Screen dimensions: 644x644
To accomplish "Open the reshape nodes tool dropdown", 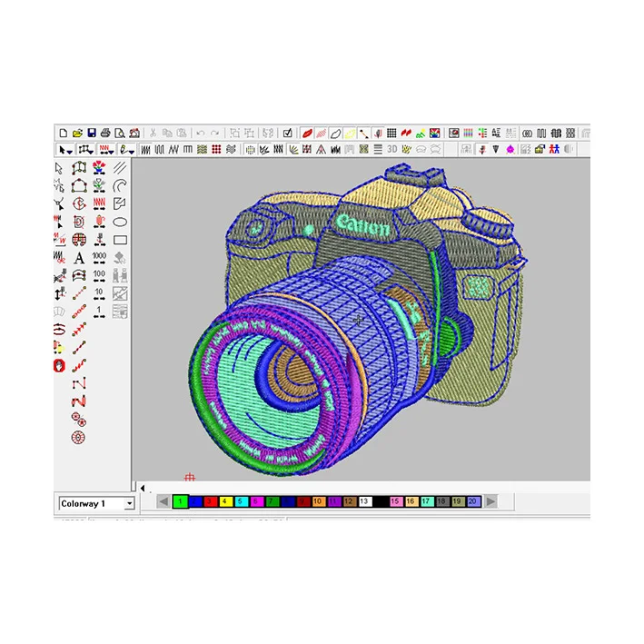I will (x=90, y=152).
